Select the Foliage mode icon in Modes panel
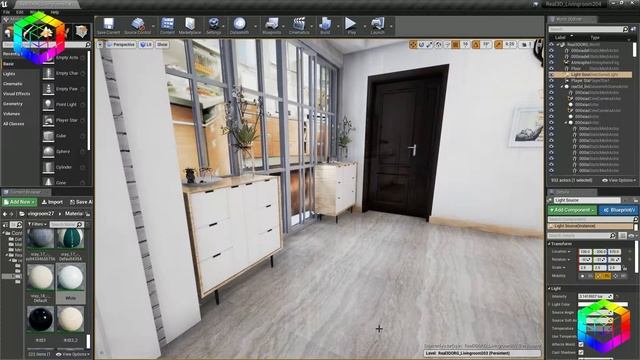Viewport: 640px width, 360px height. (67, 31)
